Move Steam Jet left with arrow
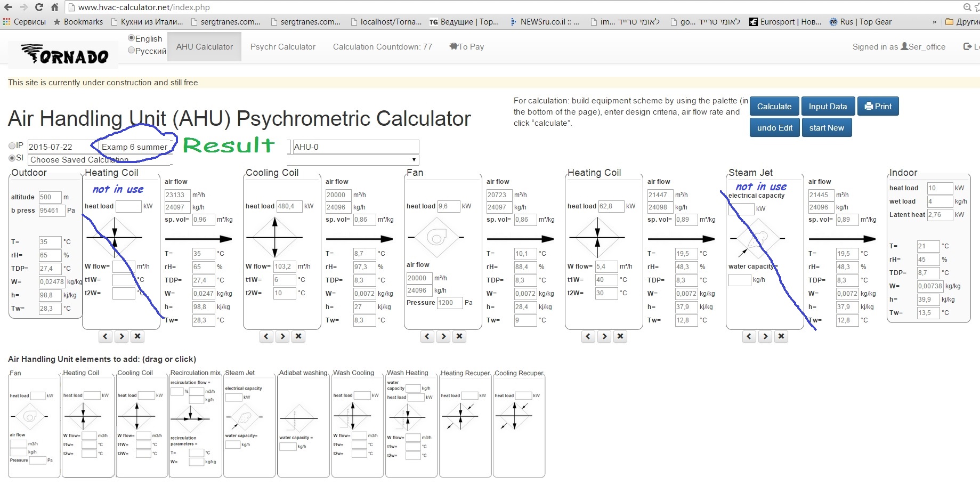The height and width of the screenshot is (493, 980). point(749,336)
